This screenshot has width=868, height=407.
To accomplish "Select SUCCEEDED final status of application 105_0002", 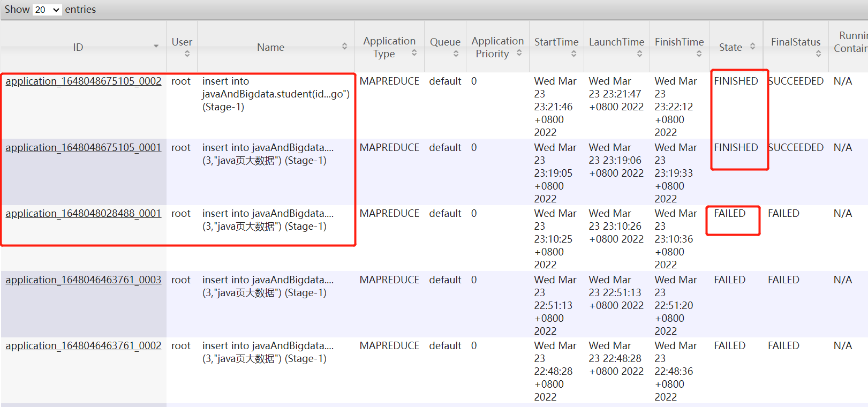I will [796, 81].
